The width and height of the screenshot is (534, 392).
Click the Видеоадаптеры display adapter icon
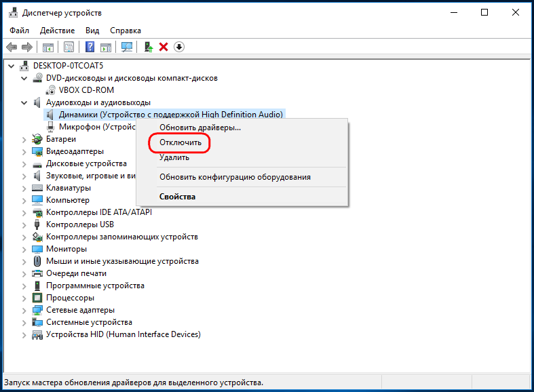37,151
